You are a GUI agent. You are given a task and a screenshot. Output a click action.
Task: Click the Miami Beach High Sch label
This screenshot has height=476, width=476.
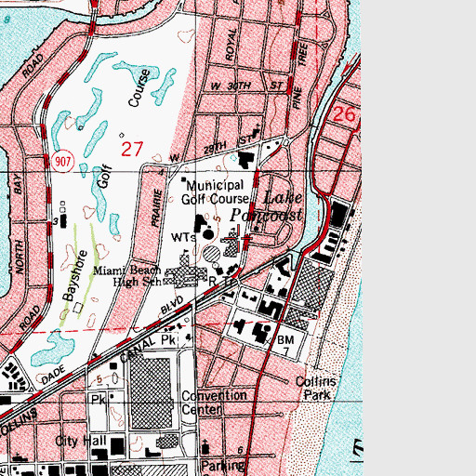(x=127, y=276)
